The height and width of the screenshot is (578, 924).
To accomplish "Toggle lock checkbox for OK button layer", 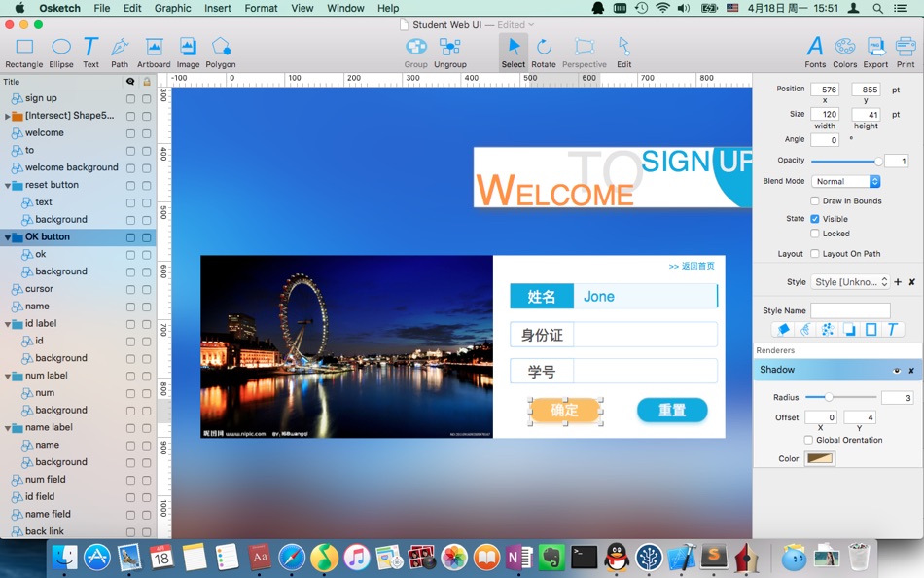I will tap(146, 237).
